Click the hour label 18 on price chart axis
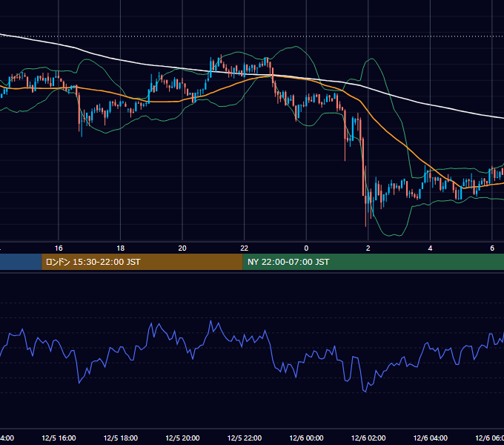 click(121, 248)
